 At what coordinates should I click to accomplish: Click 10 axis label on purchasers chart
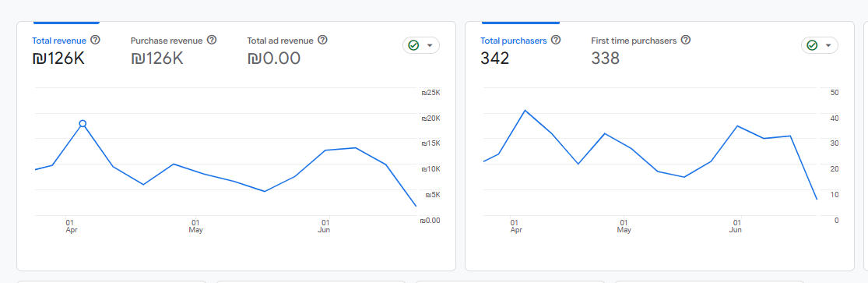coord(835,195)
